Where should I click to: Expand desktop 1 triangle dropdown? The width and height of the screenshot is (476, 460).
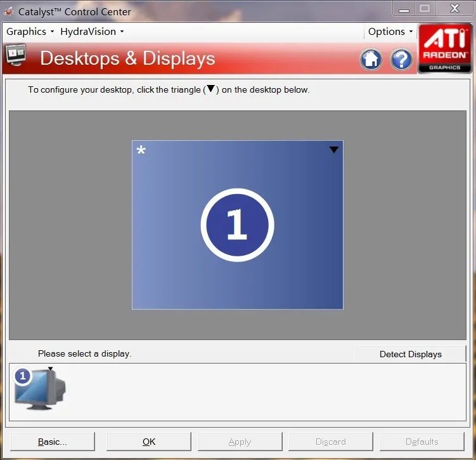pyautogui.click(x=333, y=150)
